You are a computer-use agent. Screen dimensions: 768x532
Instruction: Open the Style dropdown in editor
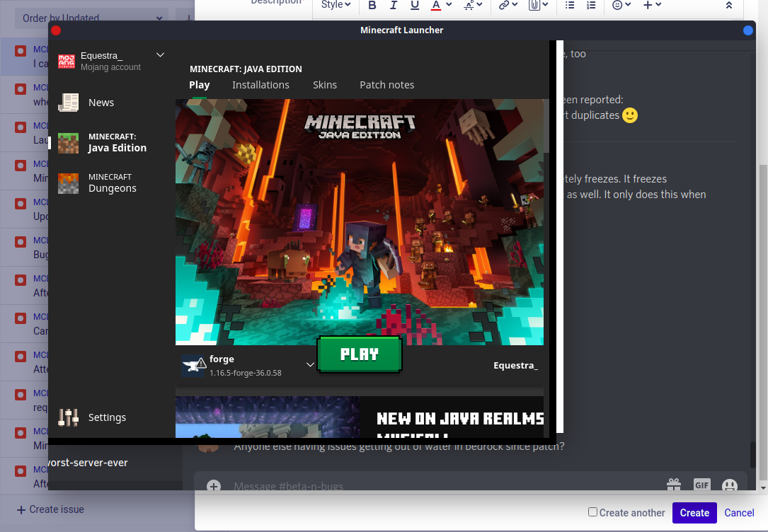tap(336, 5)
